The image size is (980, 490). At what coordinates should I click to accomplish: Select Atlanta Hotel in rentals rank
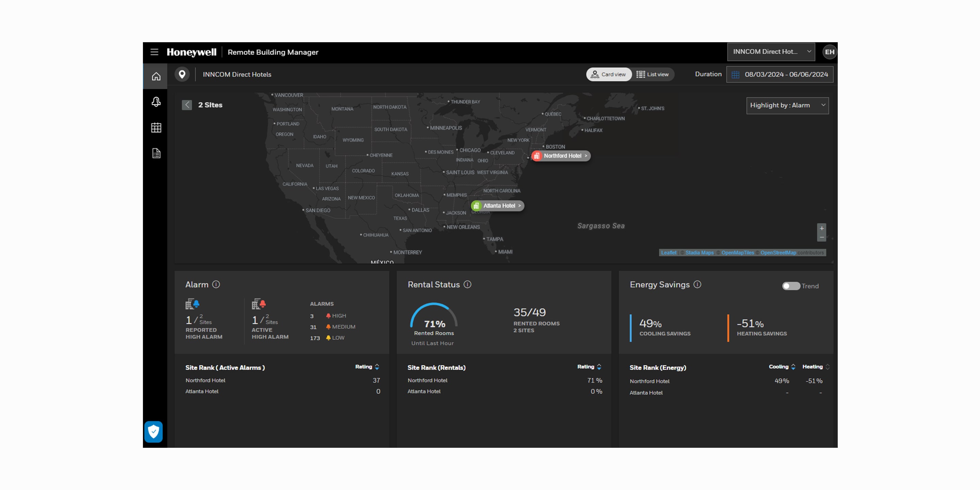coord(424,391)
